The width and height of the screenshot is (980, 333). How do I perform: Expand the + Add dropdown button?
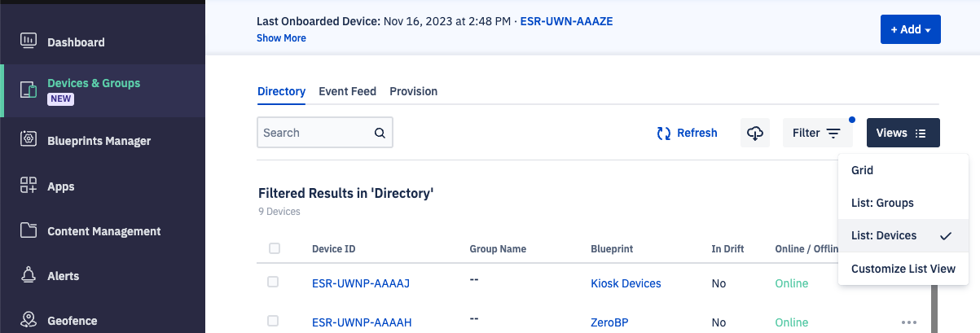coord(911,29)
